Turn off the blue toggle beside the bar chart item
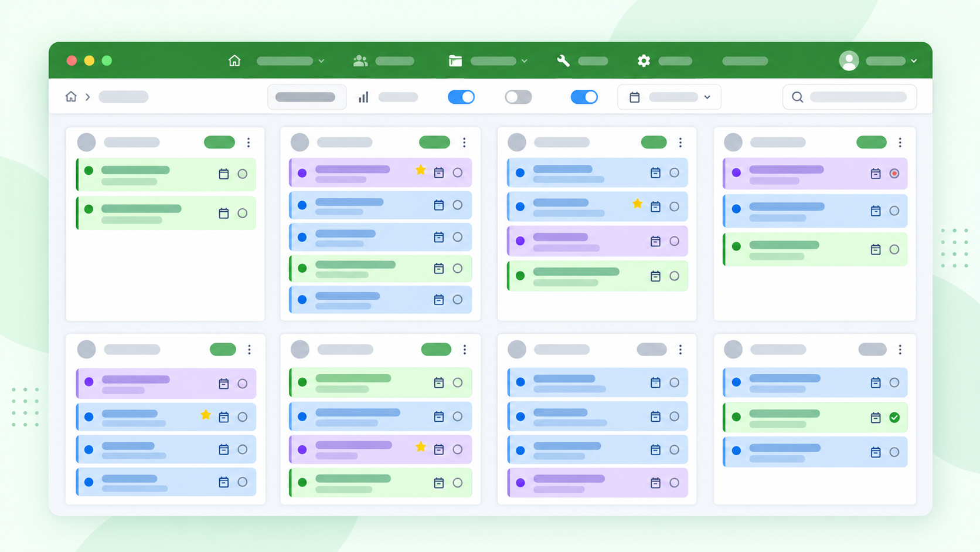The height and width of the screenshot is (552, 980). pyautogui.click(x=461, y=97)
